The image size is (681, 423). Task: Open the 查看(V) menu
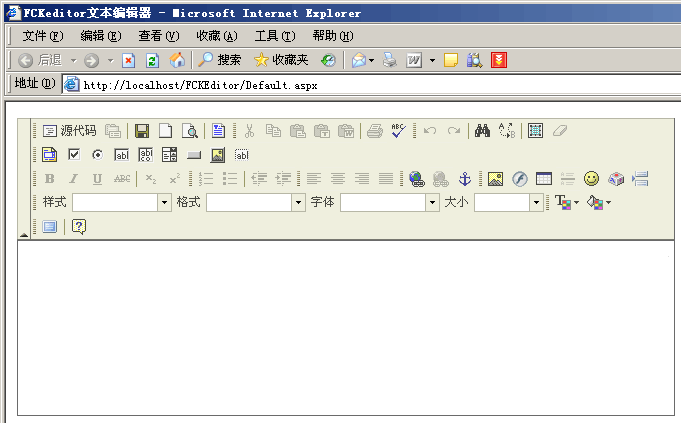159,36
